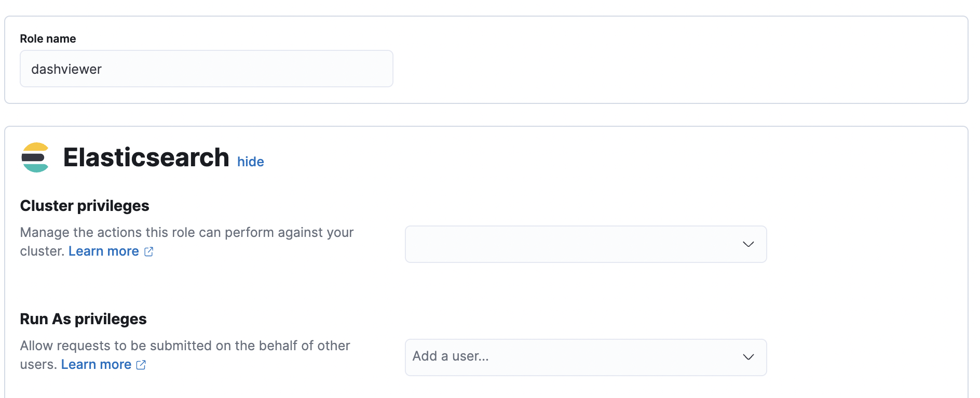Click the Run As privileges heading
The height and width of the screenshot is (398, 980).
tap(83, 319)
